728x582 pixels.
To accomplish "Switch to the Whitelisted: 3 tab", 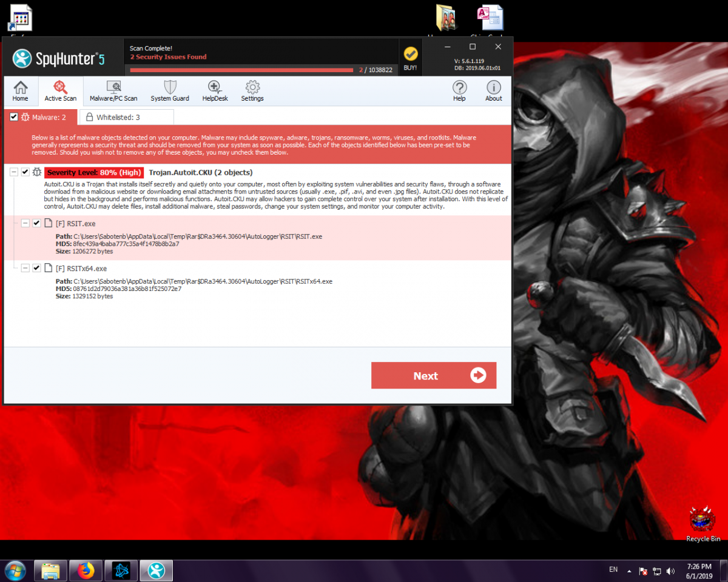I will pos(127,117).
